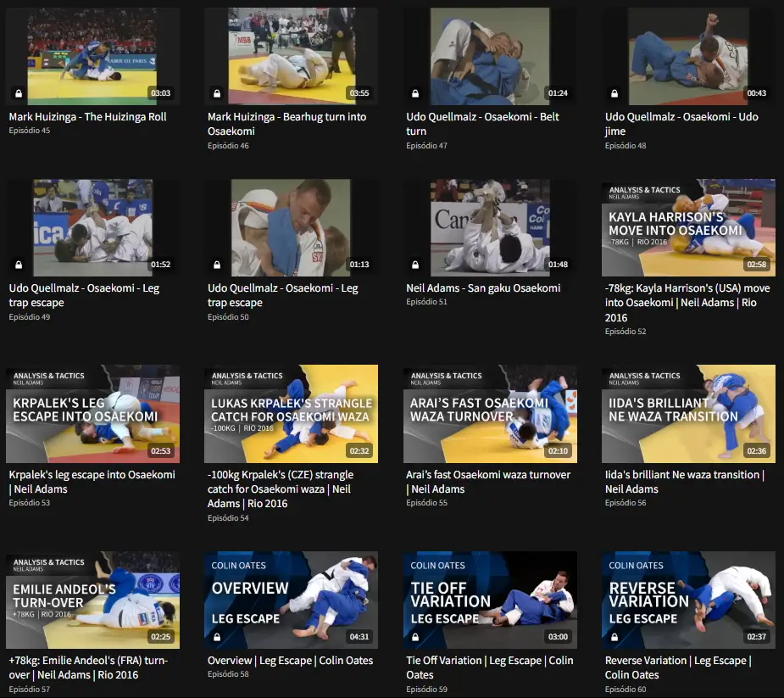Open '-100kg Krpalek's (CZE) strangle catch' title
784x698 pixels.
(x=281, y=489)
